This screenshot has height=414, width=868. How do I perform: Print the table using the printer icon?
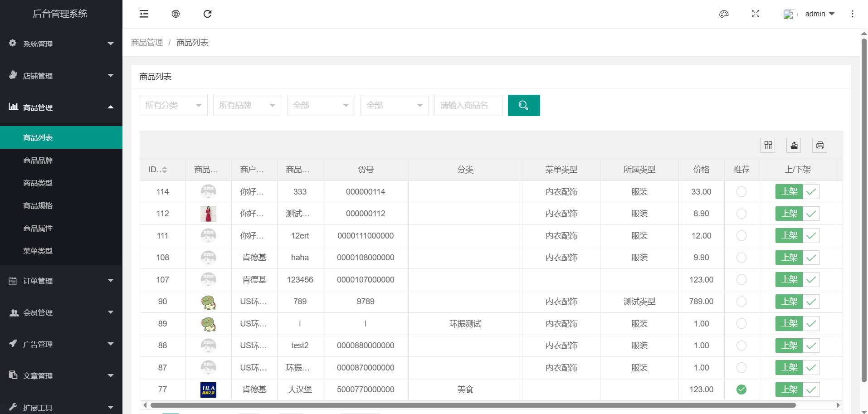coord(819,145)
